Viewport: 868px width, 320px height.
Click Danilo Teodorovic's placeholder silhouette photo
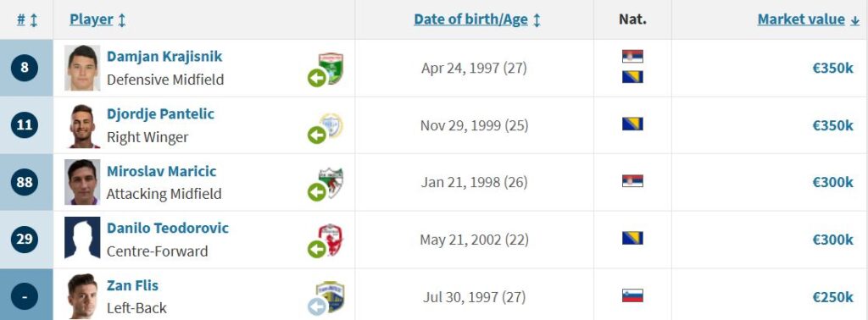82,238
